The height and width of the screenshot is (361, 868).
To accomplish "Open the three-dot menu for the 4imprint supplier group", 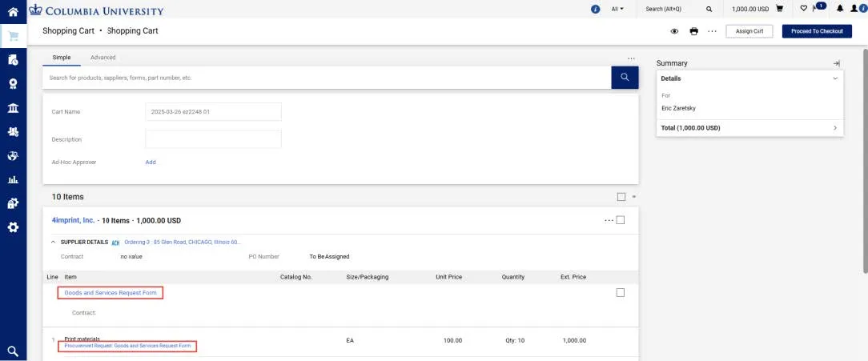I will click(x=609, y=220).
